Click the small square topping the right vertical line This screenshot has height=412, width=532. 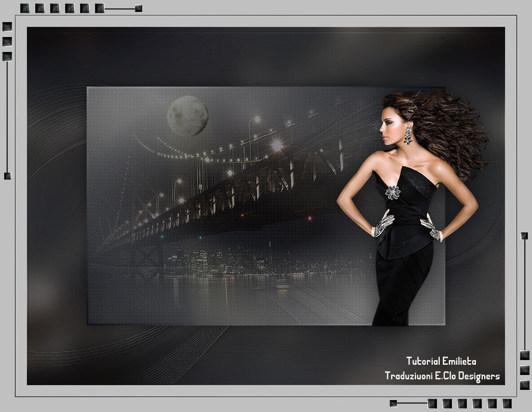tap(524, 235)
